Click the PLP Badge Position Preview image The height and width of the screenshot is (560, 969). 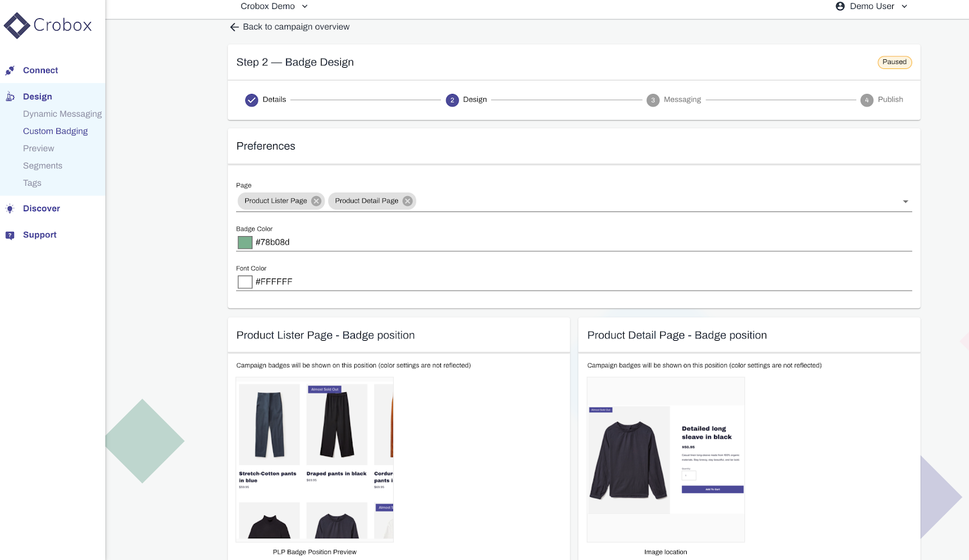[314, 460]
